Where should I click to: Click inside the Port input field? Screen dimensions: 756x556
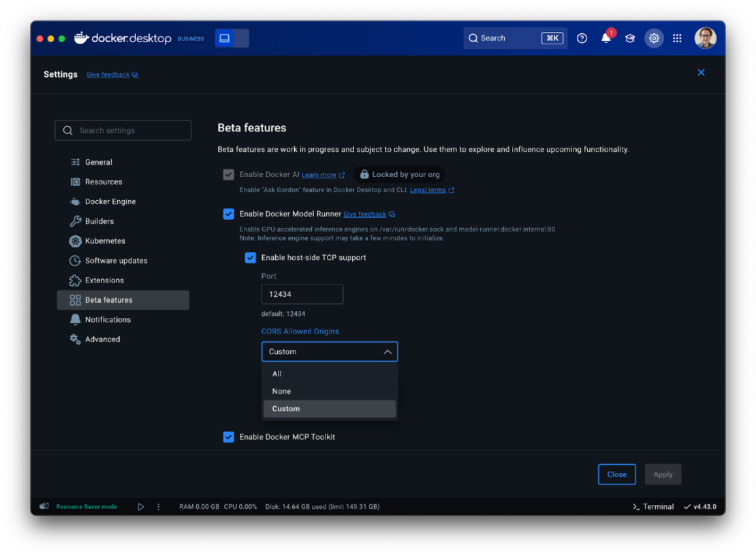pos(302,293)
